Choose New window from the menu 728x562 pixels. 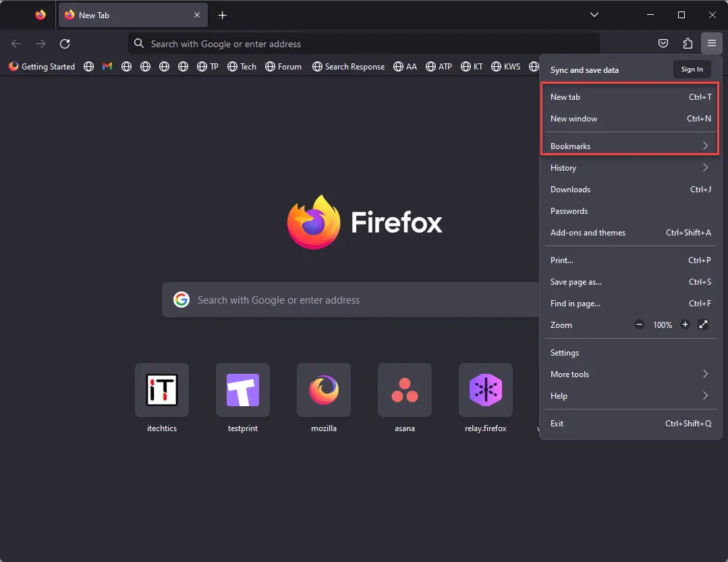coord(630,119)
